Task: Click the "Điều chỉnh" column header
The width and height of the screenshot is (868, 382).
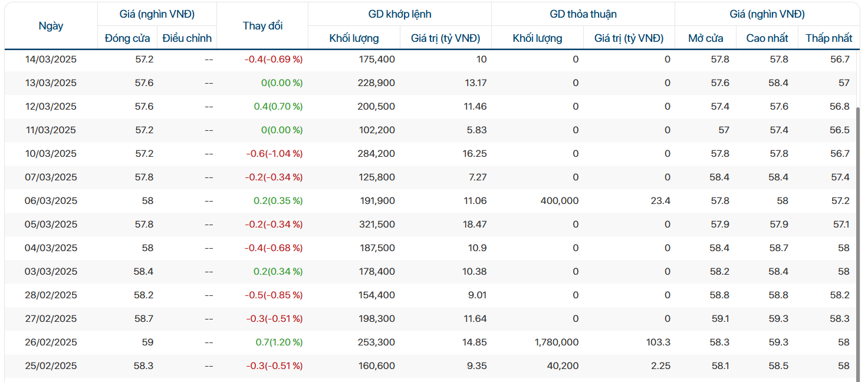Action: click(x=187, y=38)
